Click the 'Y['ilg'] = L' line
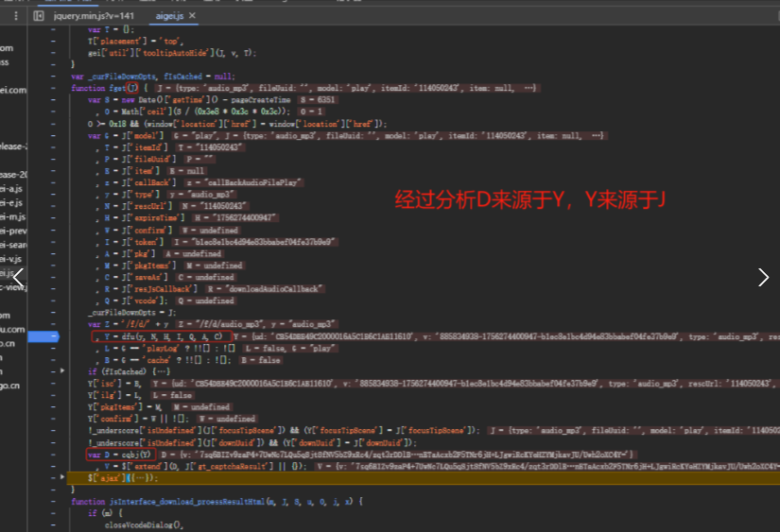This screenshot has width=780, height=532. [x=115, y=395]
